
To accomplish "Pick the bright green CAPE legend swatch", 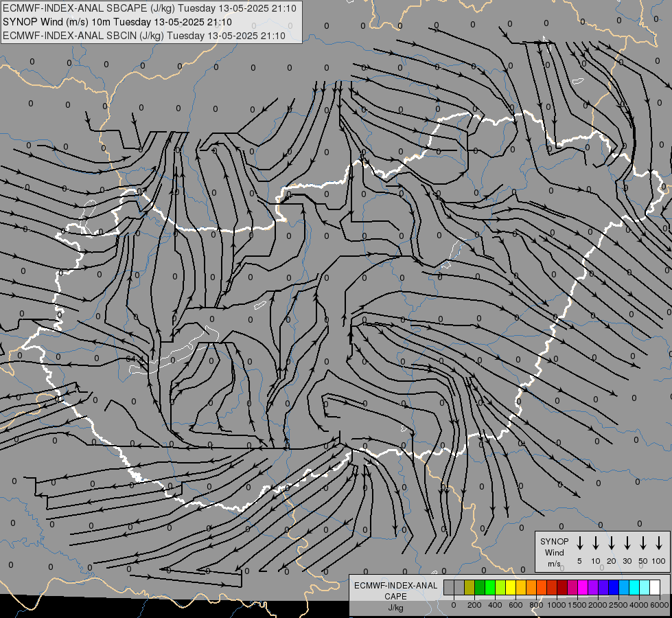I will click(490, 587).
